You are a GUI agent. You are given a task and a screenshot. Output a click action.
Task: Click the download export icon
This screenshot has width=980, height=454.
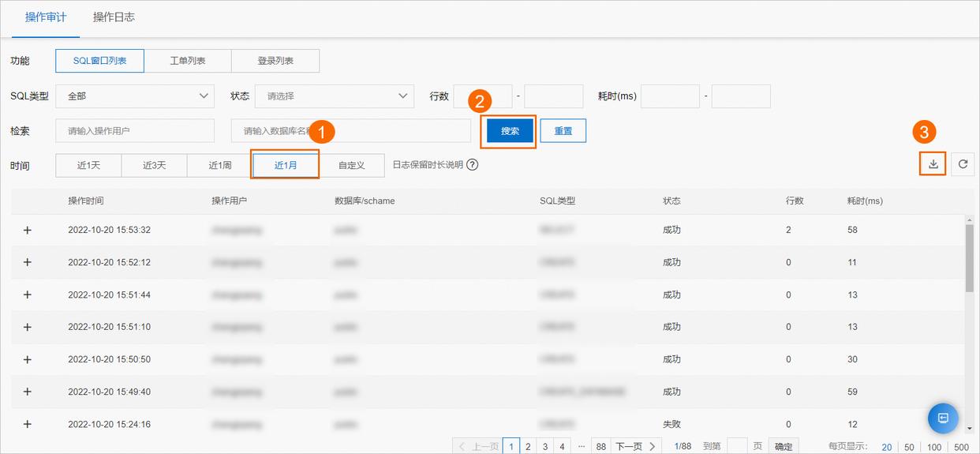coord(933,164)
